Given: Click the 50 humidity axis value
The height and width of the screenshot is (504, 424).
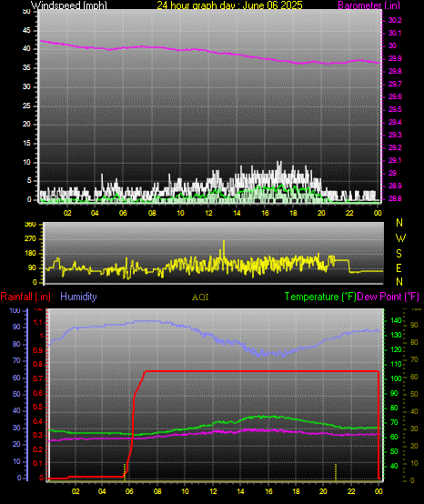Looking at the screenshot, I should 16,394.
